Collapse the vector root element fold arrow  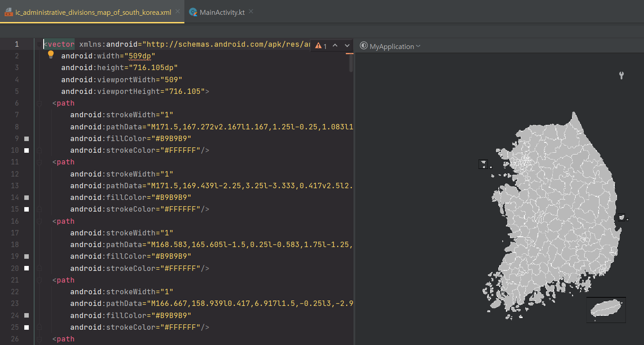click(x=39, y=44)
